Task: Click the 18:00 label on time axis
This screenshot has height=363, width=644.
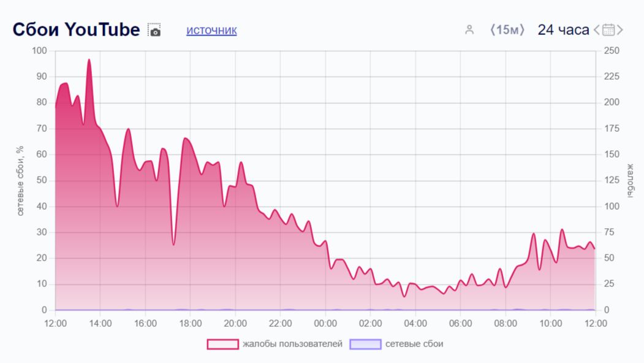Action: tap(191, 323)
